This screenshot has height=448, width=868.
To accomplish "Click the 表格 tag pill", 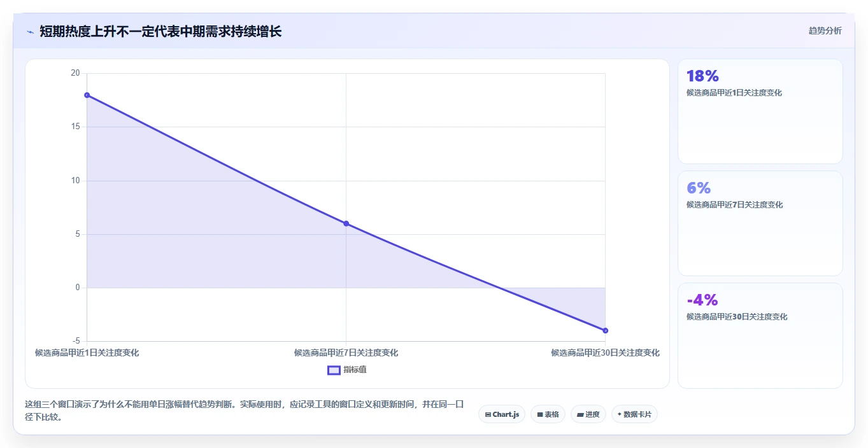I will point(548,414).
